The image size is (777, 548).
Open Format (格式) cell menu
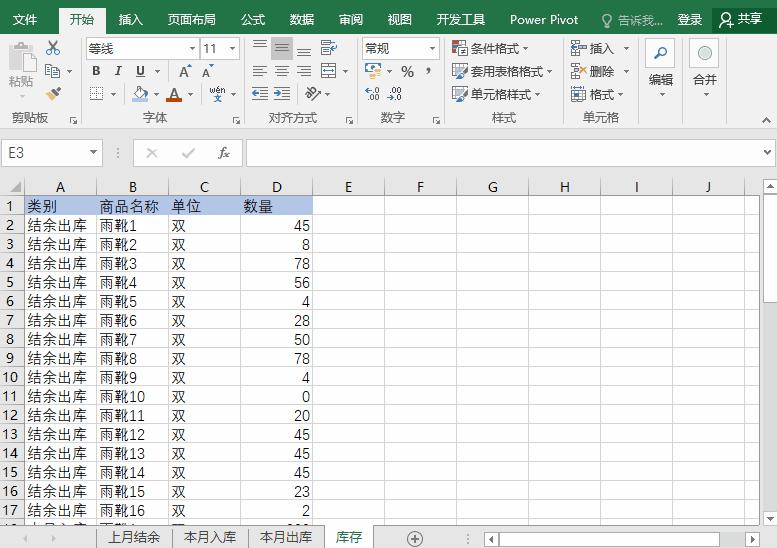click(x=597, y=94)
